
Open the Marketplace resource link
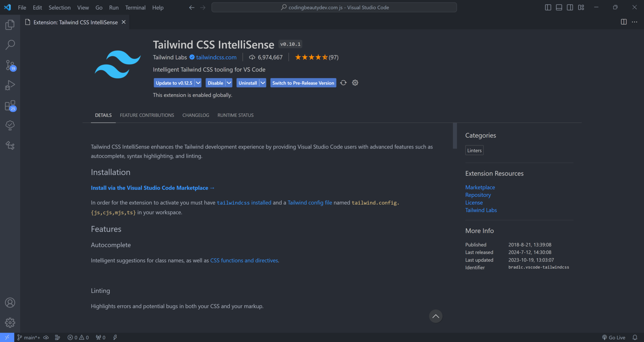pyautogui.click(x=480, y=187)
